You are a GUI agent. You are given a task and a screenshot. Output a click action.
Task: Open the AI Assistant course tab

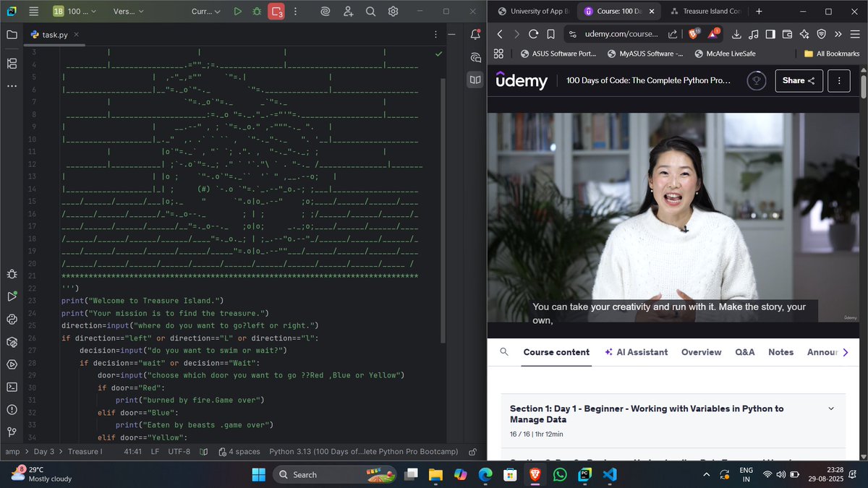(637, 352)
